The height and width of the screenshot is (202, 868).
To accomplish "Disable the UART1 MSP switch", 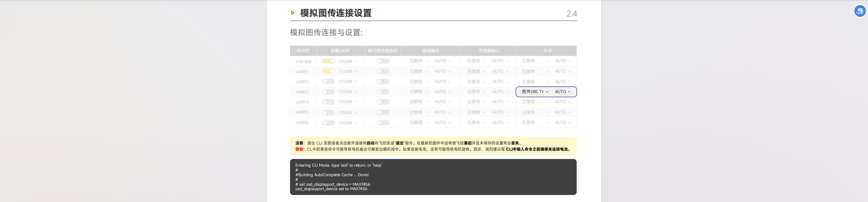I will (328, 71).
